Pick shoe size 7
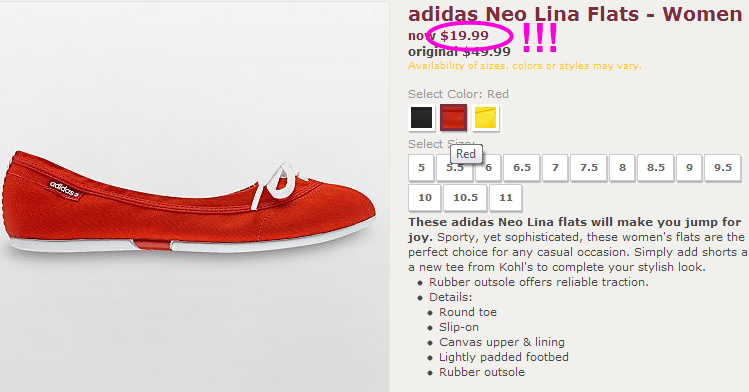Viewport: 749px width, 392px height. tap(555, 168)
